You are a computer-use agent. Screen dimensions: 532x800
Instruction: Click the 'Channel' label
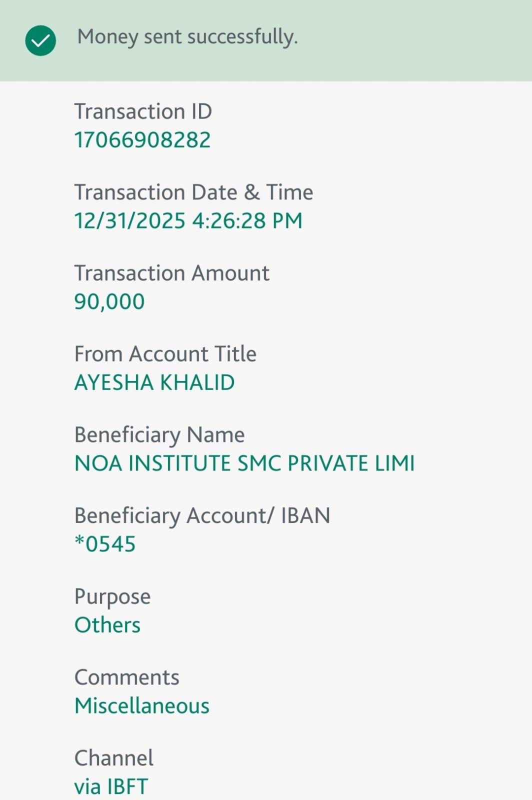pos(113,758)
